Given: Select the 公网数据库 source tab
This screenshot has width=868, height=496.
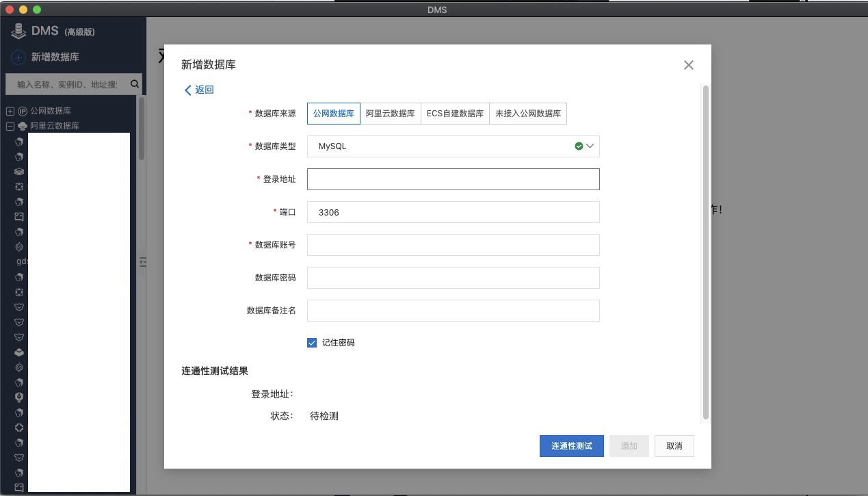Looking at the screenshot, I should 333,114.
